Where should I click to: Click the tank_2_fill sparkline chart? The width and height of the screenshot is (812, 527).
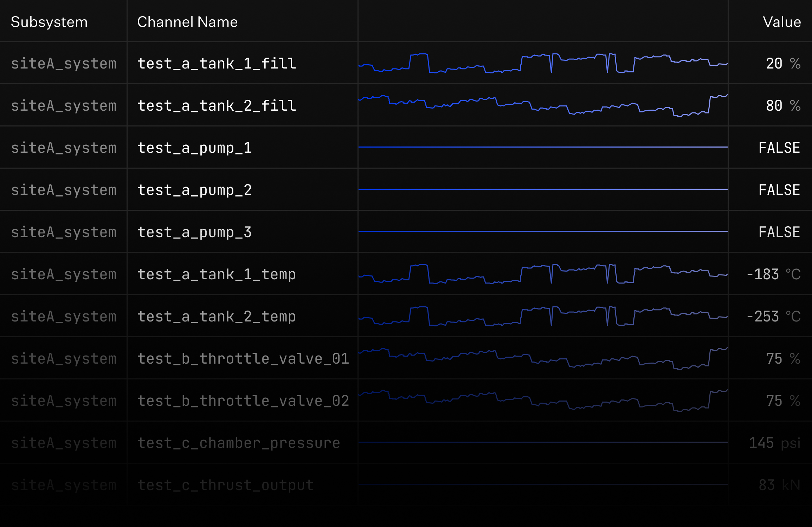543,105
